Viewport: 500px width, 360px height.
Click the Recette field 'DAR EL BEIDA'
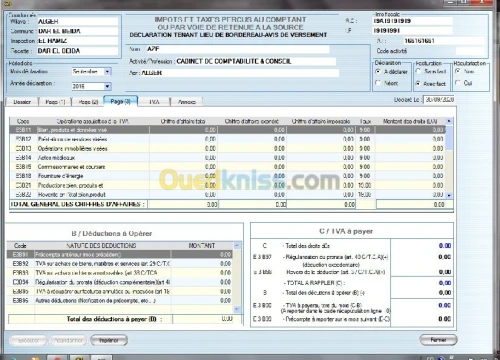(77, 51)
